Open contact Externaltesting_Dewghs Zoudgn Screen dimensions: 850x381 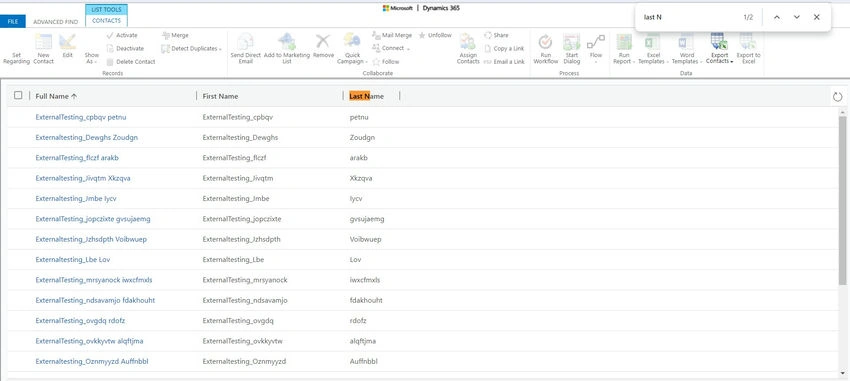point(87,138)
